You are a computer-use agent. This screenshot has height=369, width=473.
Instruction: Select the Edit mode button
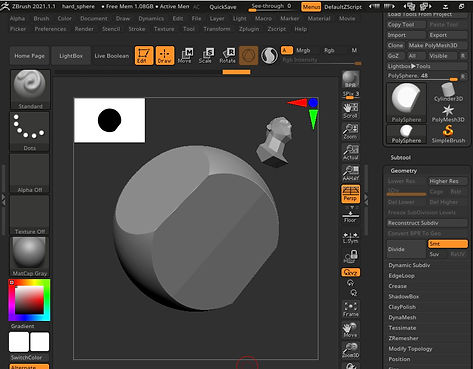(144, 55)
